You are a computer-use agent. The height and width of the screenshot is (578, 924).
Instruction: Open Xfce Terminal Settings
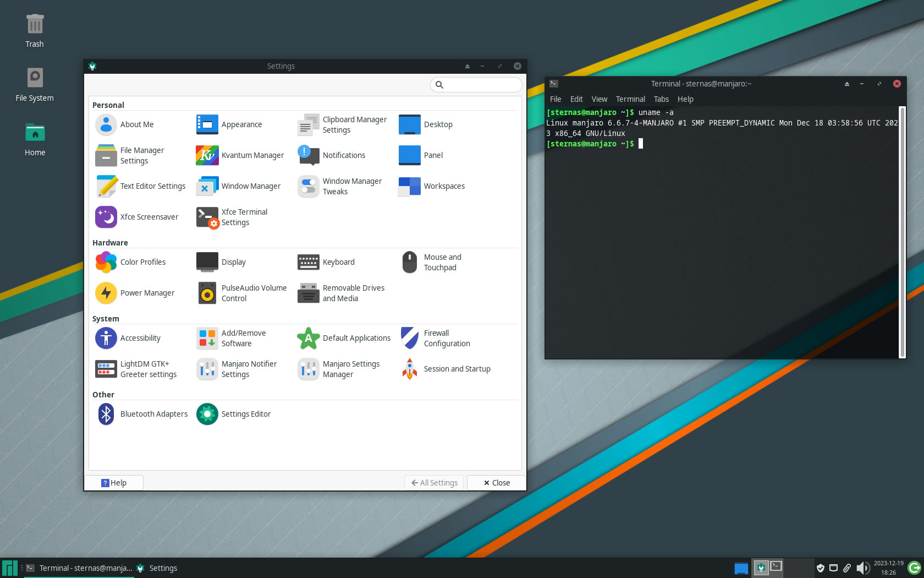click(x=232, y=217)
